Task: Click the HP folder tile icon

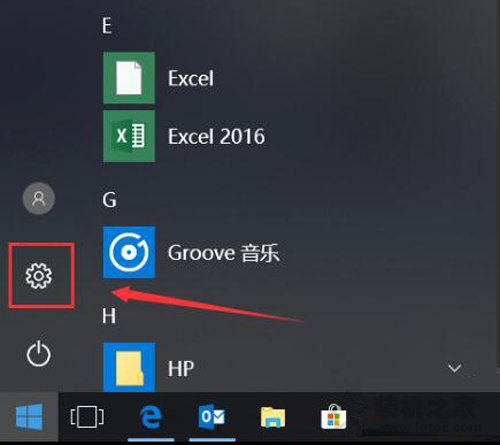Action: [129, 367]
